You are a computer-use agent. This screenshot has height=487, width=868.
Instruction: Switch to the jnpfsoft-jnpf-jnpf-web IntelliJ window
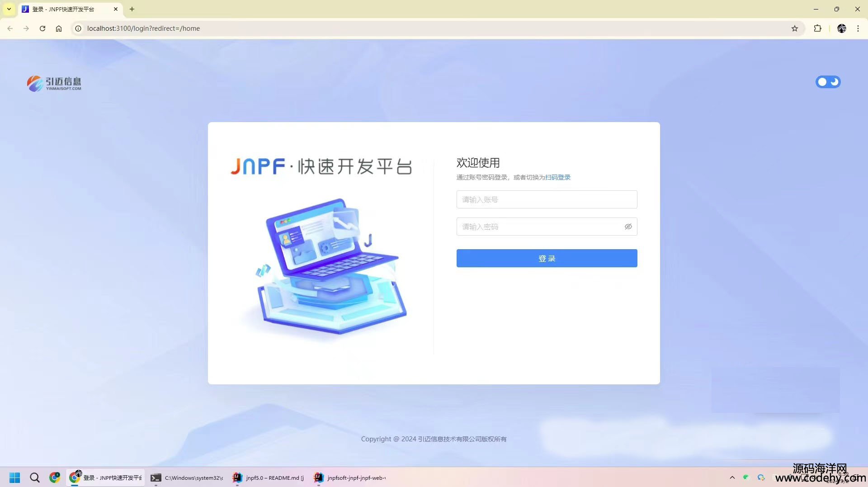[x=350, y=478]
